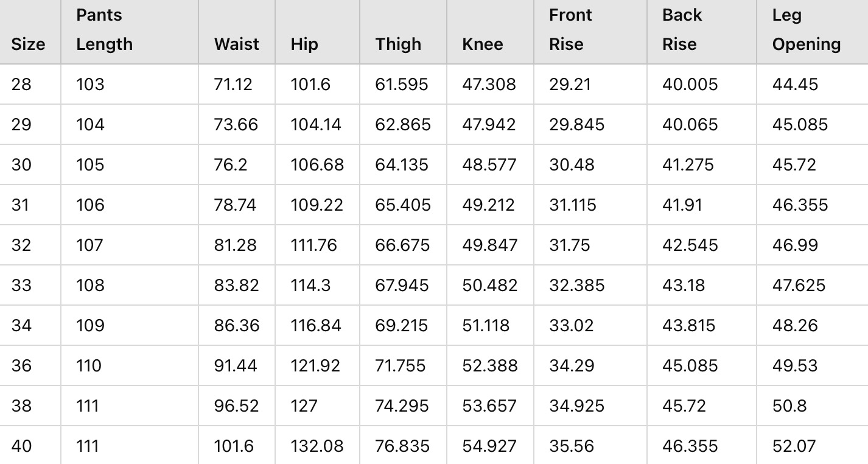This screenshot has width=868, height=464.
Task: Click the Front Rise column header
Action: pos(570,30)
